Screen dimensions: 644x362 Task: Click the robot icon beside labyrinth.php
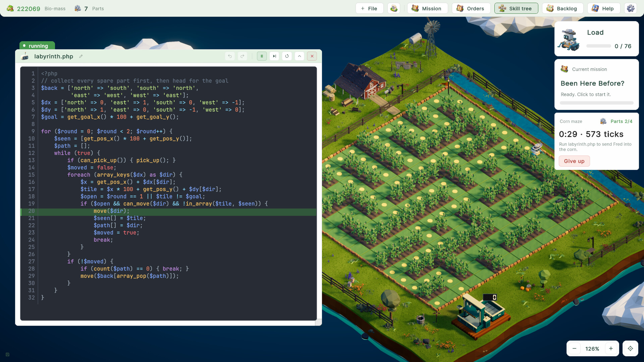click(x=25, y=56)
